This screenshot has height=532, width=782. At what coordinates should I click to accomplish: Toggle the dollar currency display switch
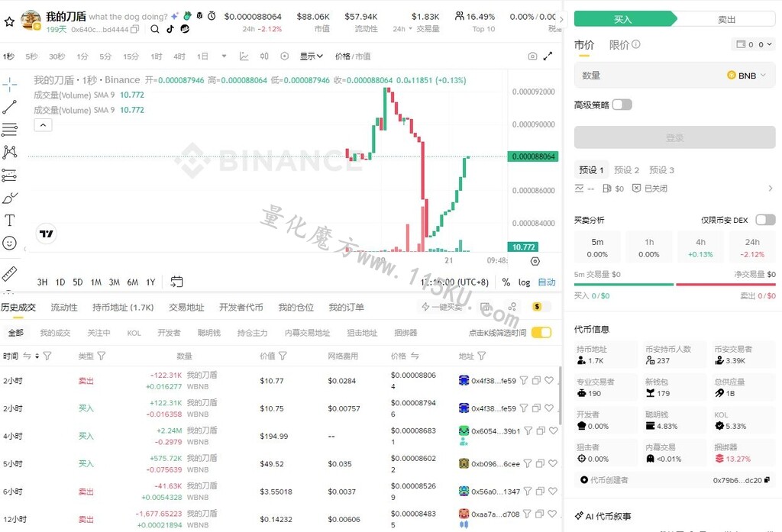tap(541, 307)
